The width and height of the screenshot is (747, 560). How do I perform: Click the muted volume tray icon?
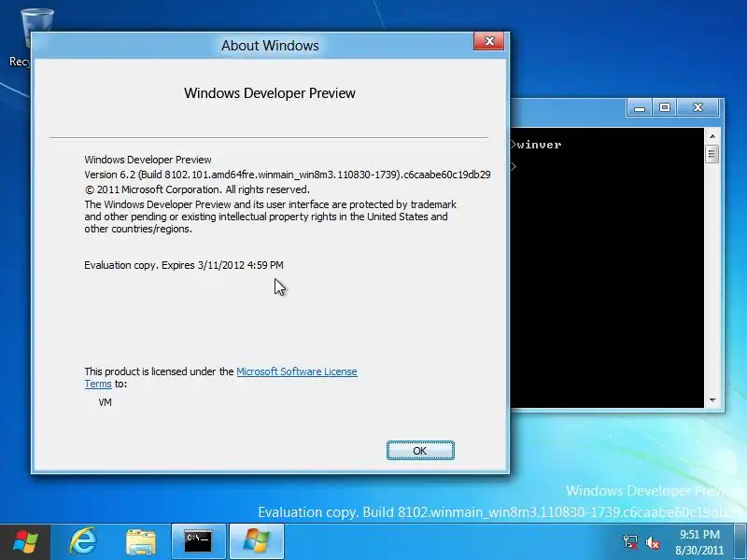pos(652,542)
